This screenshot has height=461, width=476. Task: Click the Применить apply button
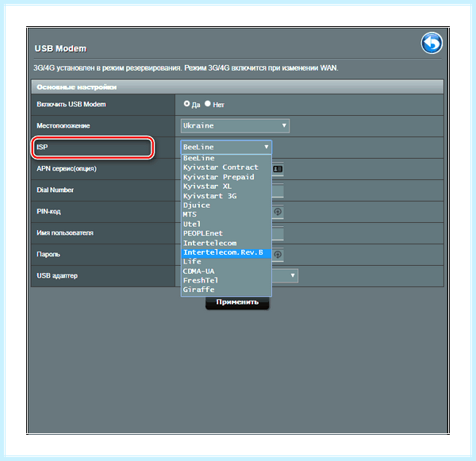coord(237,302)
